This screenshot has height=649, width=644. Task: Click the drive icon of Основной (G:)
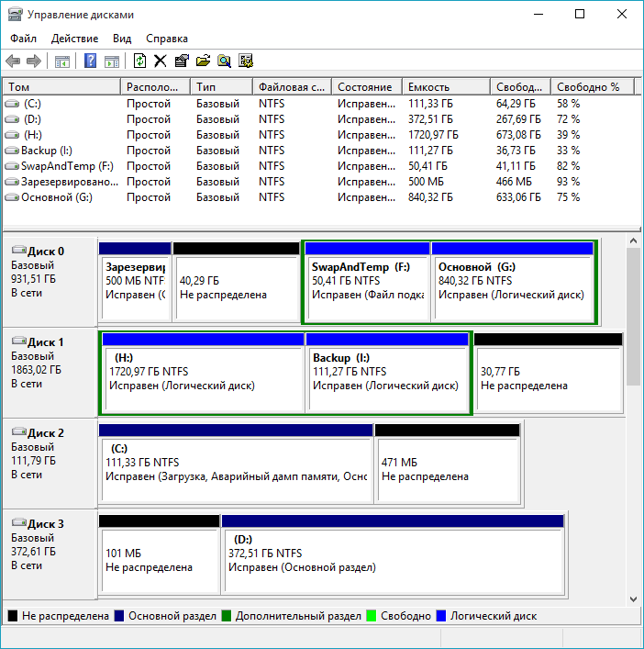click(12, 197)
